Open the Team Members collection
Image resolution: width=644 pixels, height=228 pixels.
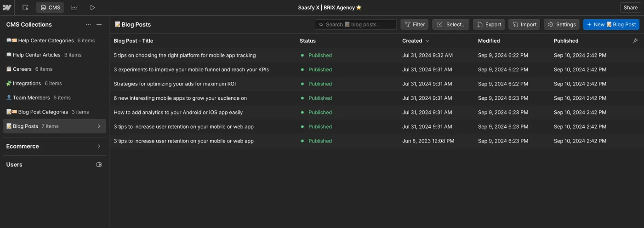pyautogui.click(x=54, y=97)
